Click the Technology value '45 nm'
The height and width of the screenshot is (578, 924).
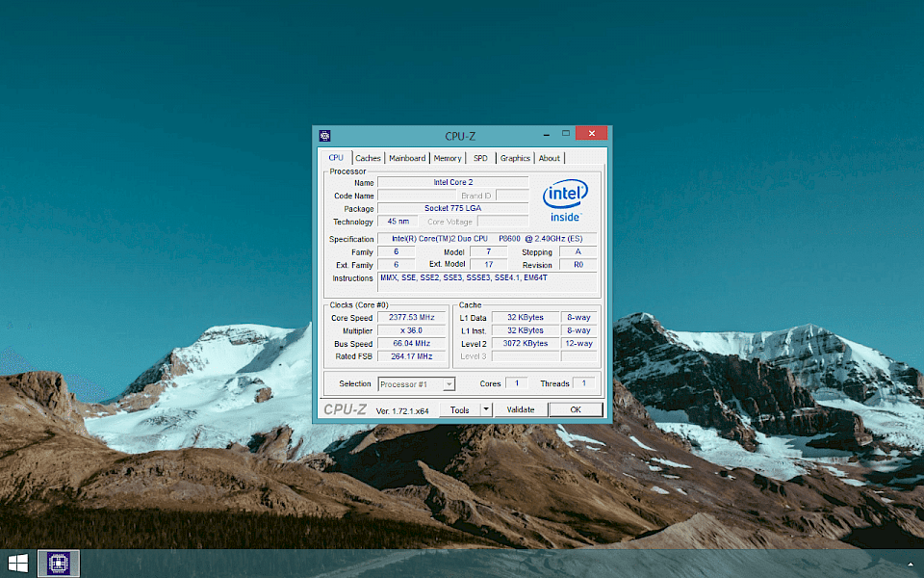398,222
